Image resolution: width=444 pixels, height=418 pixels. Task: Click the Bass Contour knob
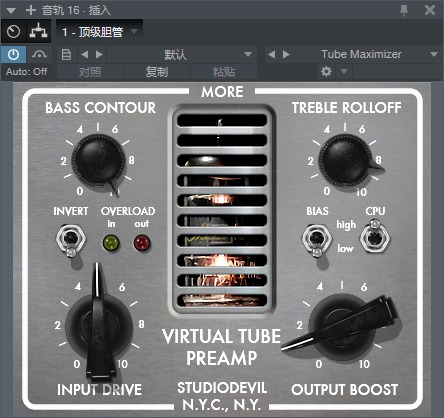tap(98, 160)
